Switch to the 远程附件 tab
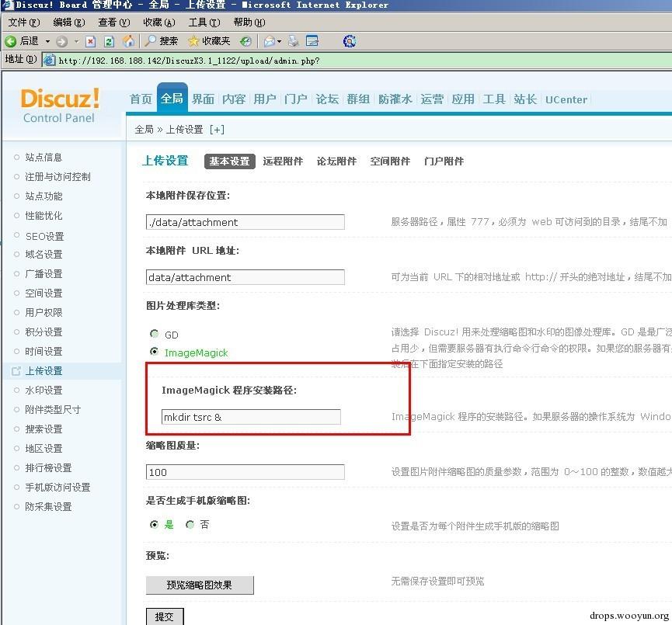The height and width of the screenshot is (625, 672). point(283,161)
